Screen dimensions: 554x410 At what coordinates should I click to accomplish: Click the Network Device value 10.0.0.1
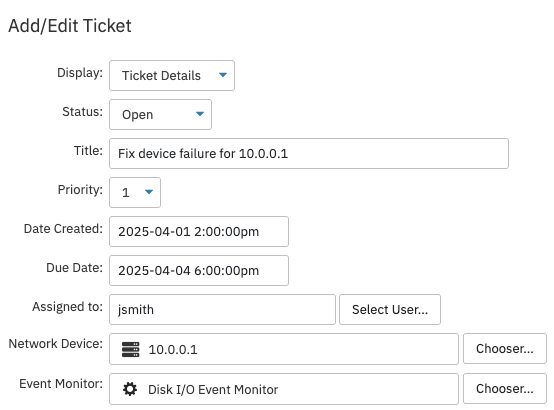pos(173,350)
